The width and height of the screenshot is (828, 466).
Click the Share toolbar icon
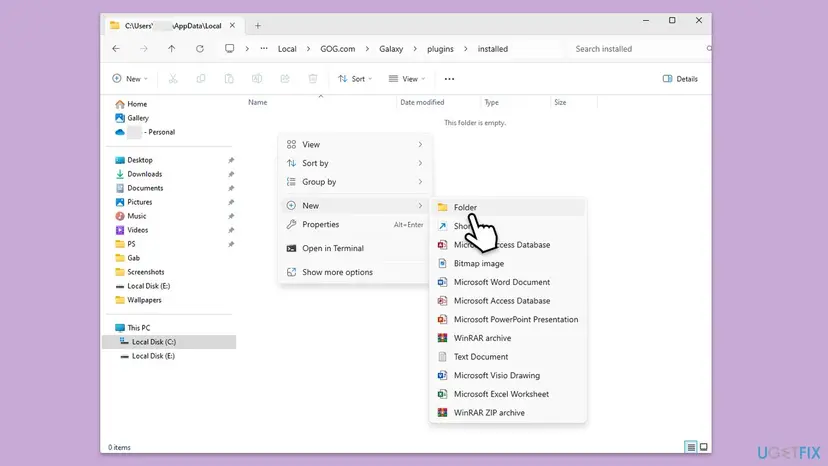(285, 79)
